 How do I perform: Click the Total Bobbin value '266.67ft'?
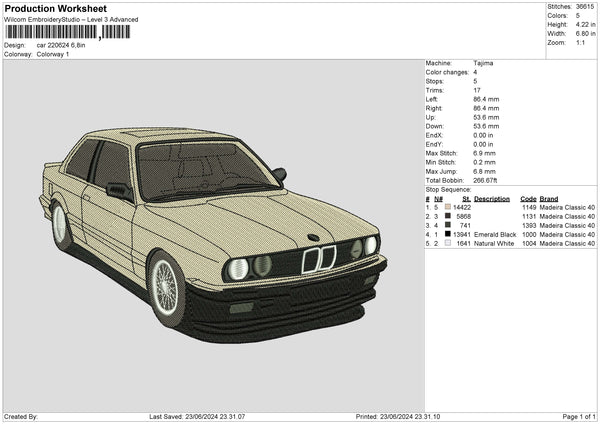(485, 180)
